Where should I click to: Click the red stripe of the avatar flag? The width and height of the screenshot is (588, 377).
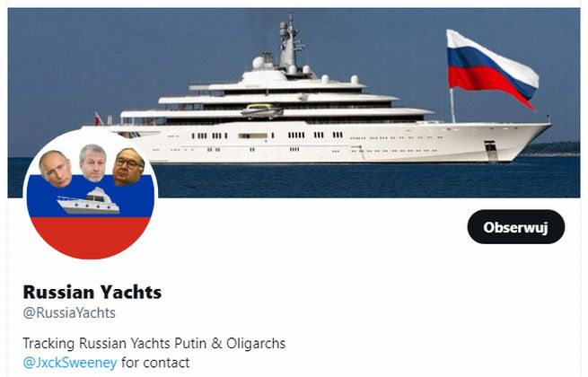(x=90, y=237)
